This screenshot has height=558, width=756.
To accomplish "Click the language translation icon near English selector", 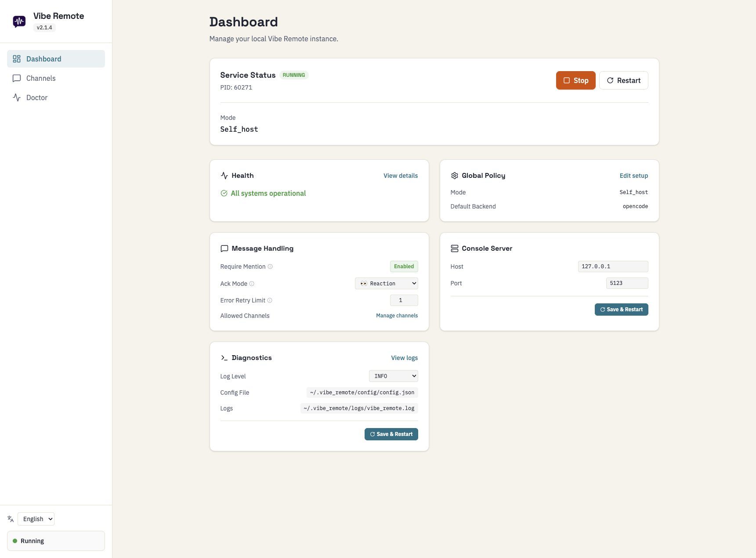I will [10, 518].
